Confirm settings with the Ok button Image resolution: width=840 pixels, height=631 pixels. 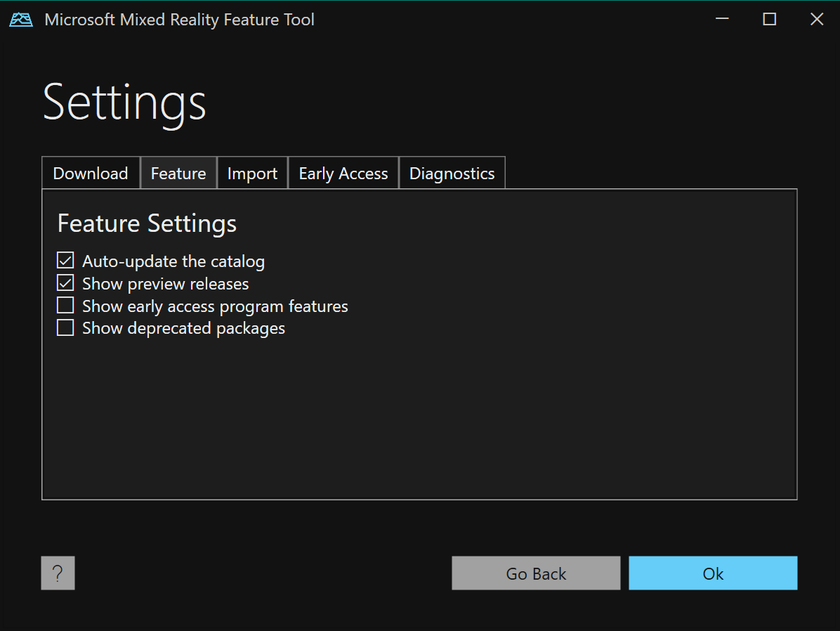point(713,573)
